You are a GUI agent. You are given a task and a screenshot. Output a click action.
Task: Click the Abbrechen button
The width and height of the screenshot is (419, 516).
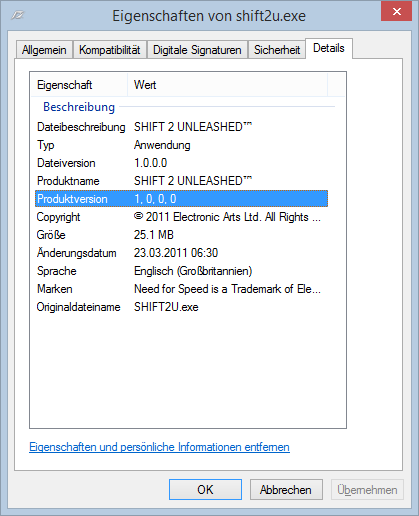click(x=286, y=490)
